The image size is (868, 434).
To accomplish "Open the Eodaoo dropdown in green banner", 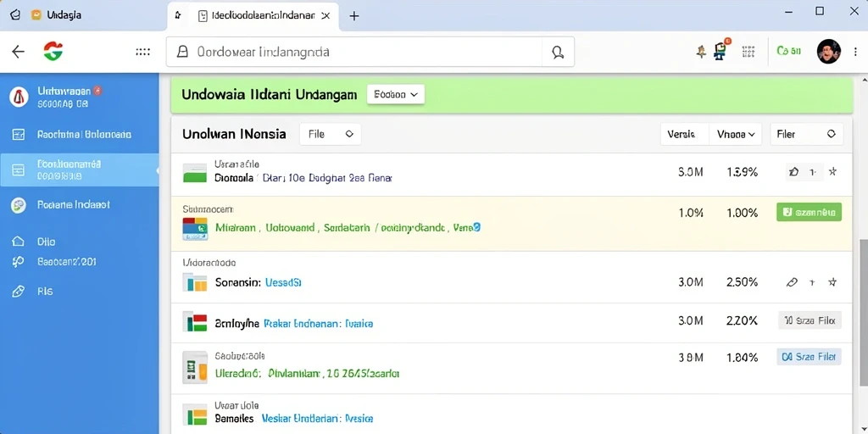I will pos(395,94).
